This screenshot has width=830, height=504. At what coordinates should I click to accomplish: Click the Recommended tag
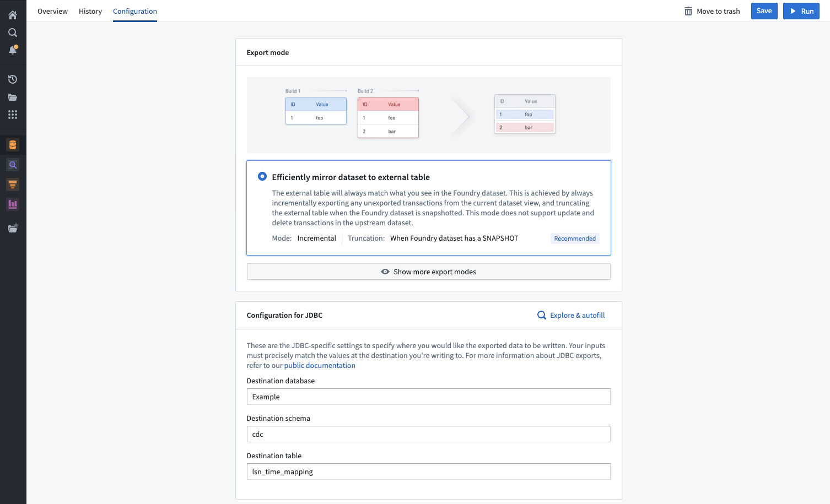575,239
